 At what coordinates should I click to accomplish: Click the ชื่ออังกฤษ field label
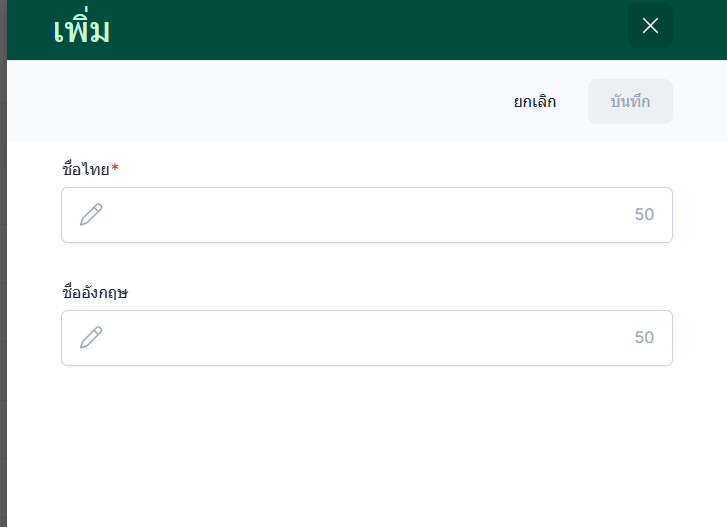[95, 293]
